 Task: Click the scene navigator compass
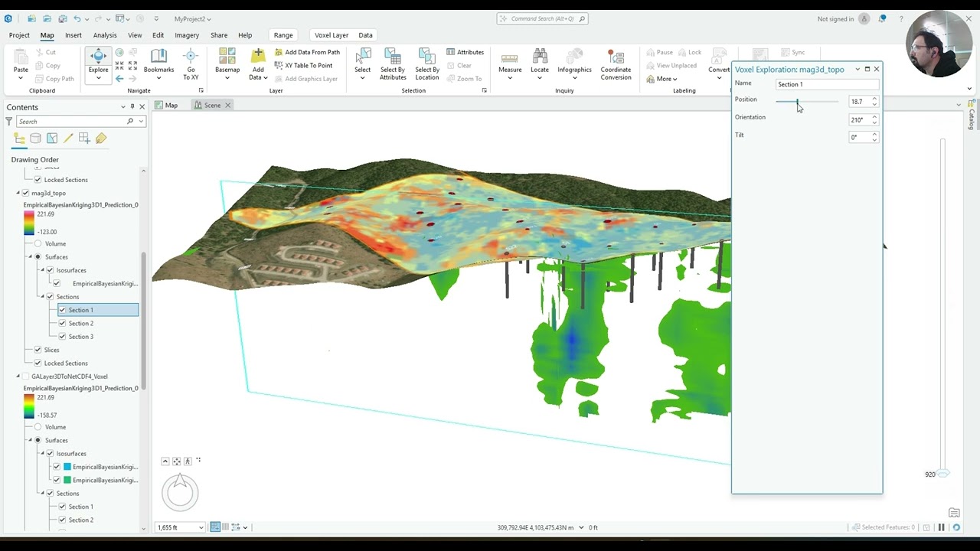(x=180, y=492)
